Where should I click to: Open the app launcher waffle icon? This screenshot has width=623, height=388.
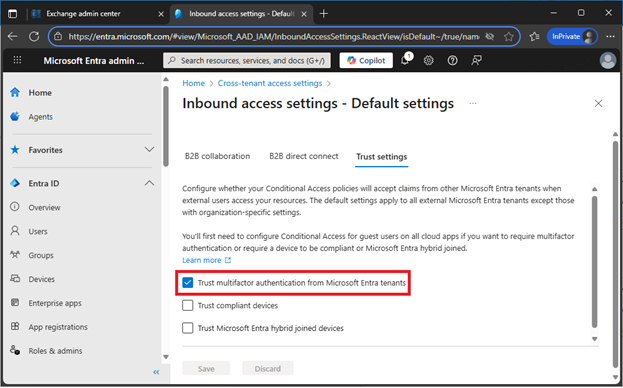17,60
